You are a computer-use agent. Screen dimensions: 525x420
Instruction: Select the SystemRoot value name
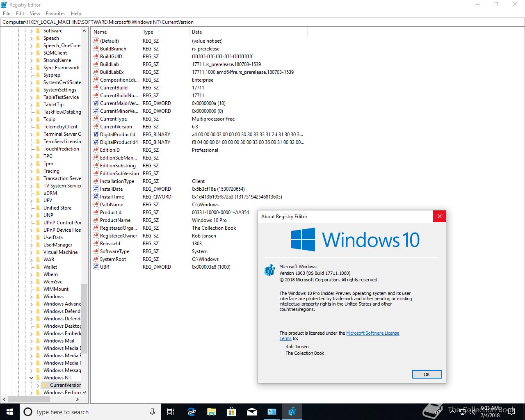click(113, 259)
